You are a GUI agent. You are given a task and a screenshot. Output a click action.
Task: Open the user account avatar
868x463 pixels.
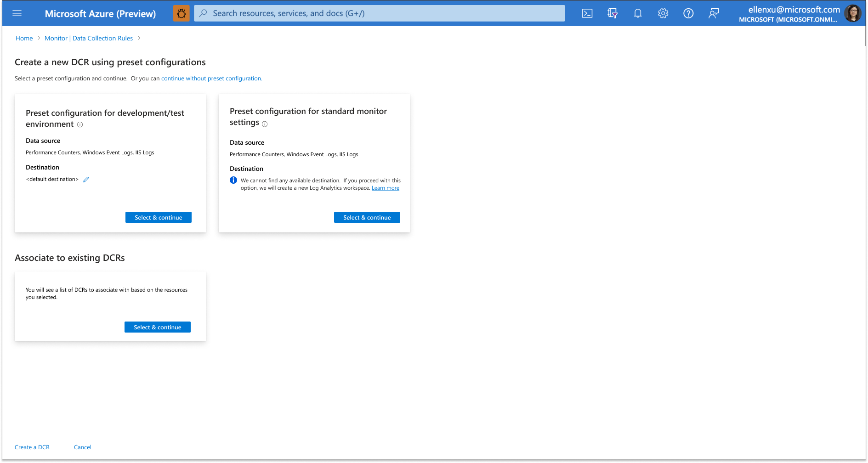pos(853,13)
